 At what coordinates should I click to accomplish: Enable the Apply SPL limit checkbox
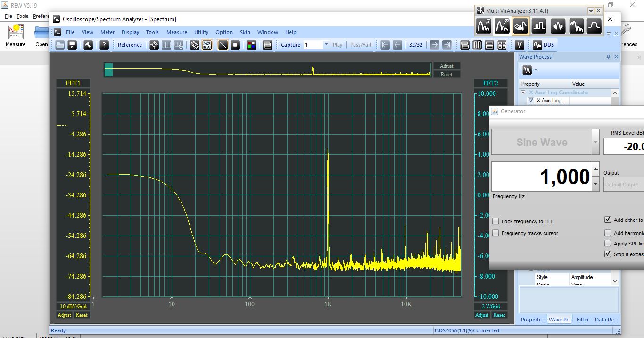point(608,243)
